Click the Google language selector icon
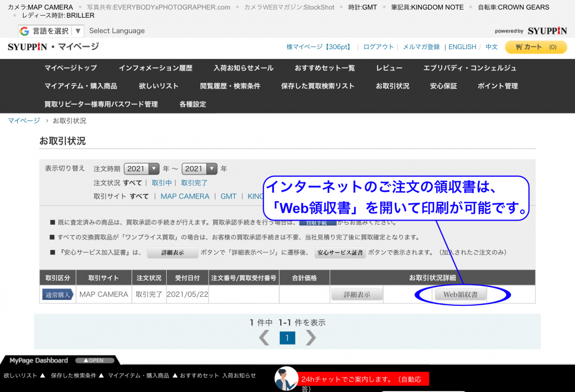The width and height of the screenshot is (575, 392). point(25,31)
